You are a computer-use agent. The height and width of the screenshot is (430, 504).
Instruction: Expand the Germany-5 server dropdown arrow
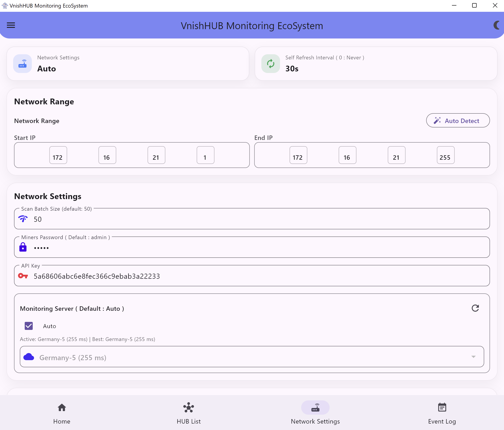tap(473, 357)
